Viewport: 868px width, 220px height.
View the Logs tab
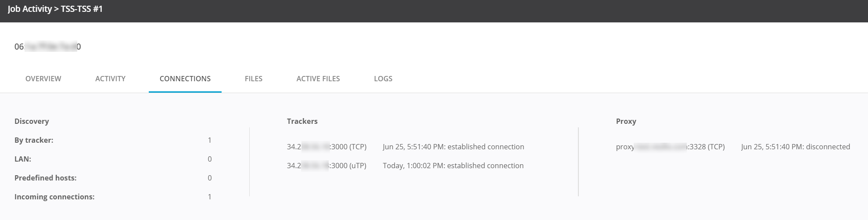383,79
